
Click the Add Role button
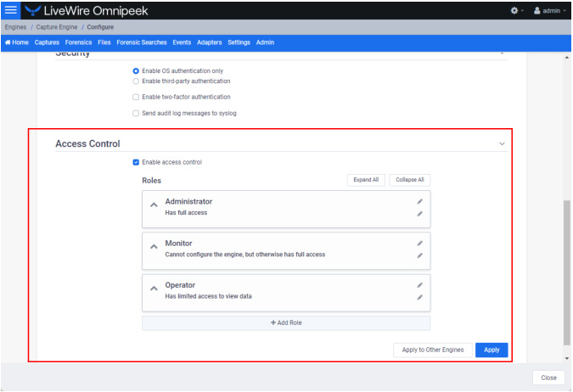(x=286, y=323)
